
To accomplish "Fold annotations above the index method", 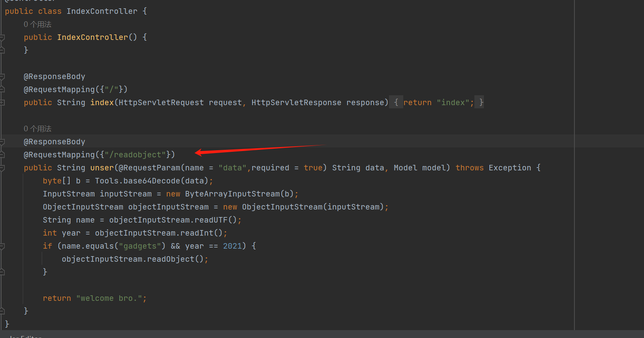I will click(2, 76).
